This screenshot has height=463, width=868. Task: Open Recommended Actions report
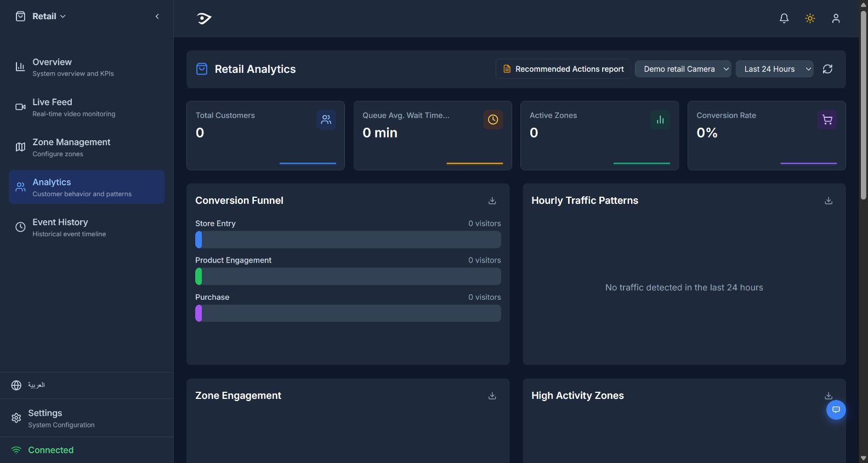coord(563,69)
